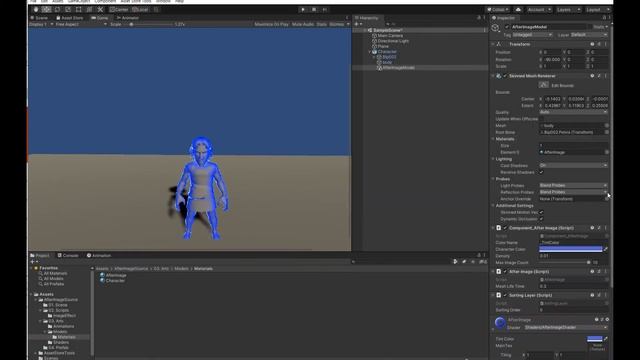Switch to the Asset Store tab
The height and width of the screenshot is (360, 640).
point(70,18)
